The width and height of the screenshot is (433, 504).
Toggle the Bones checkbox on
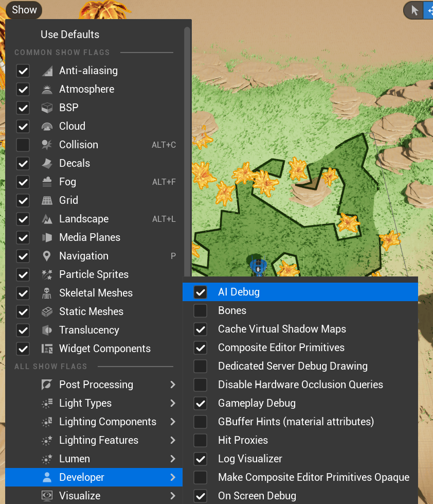pyautogui.click(x=201, y=311)
